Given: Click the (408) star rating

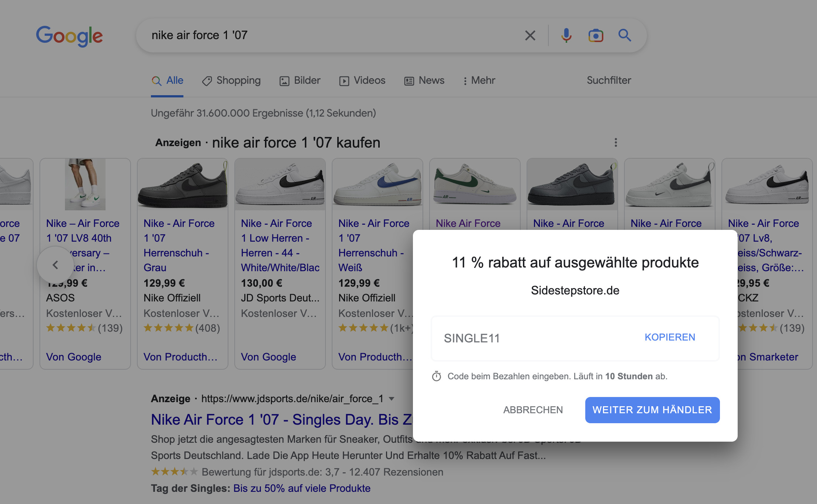Looking at the screenshot, I should (x=182, y=328).
